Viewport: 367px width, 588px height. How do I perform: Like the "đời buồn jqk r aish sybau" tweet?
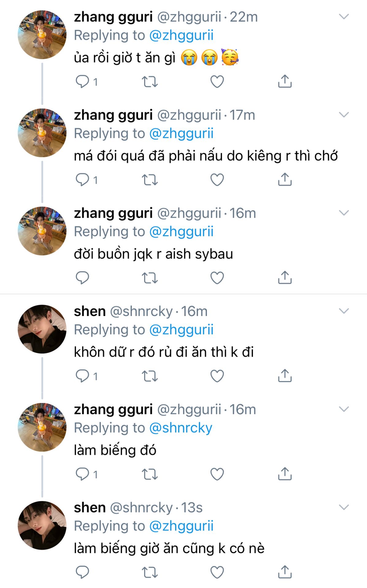coord(217,278)
